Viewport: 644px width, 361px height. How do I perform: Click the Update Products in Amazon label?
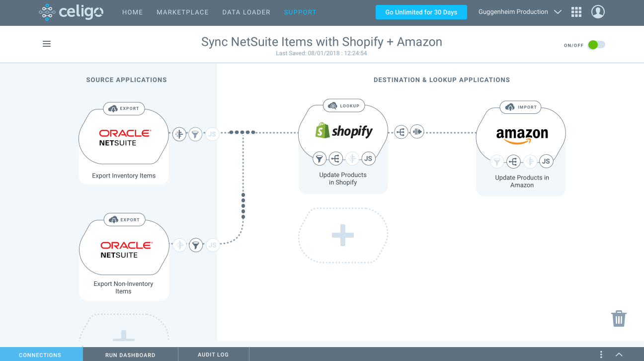[x=522, y=181]
